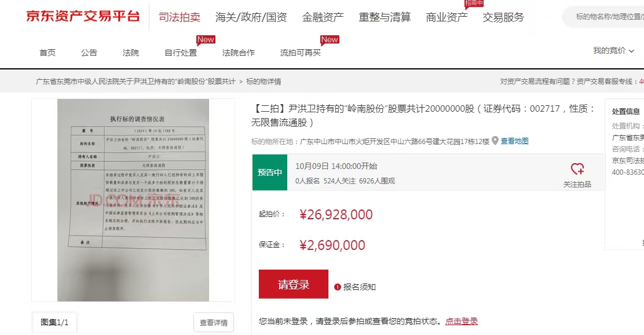The image size is (644, 335).
Task: Expand the 我的竞价 dropdown
Action: tap(614, 50)
